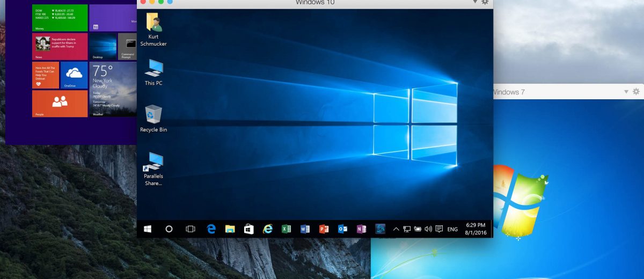
Task: Open File Explorer from the taskbar
Action: [230, 229]
